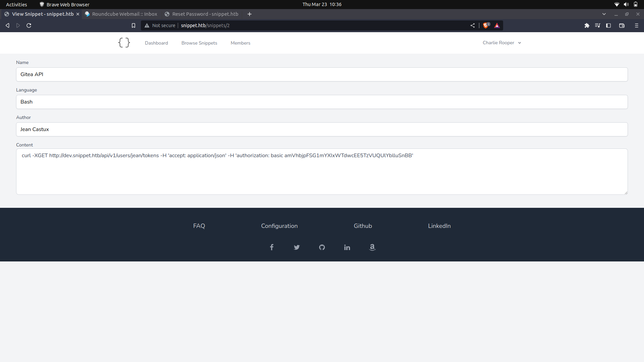Screen dimensions: 644x362
Task: Open the tab search dropdown arrow
Action: 604,14
